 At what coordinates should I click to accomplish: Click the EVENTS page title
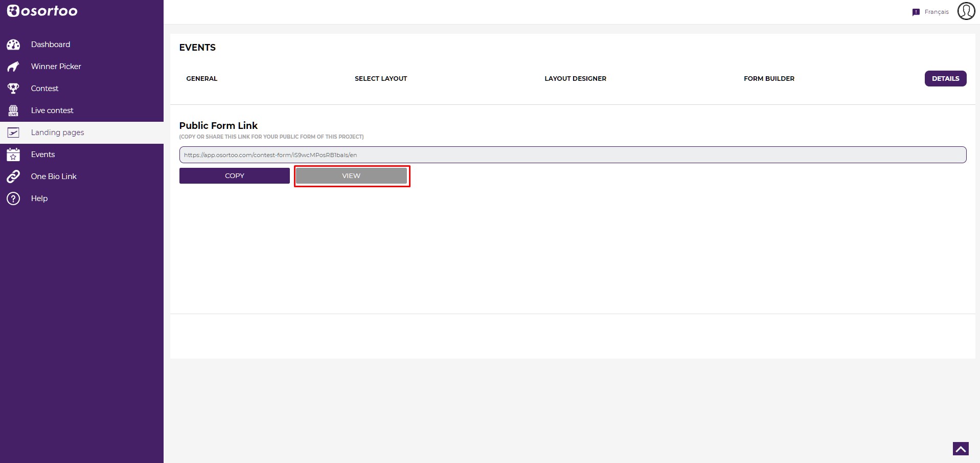click(197, 48)
